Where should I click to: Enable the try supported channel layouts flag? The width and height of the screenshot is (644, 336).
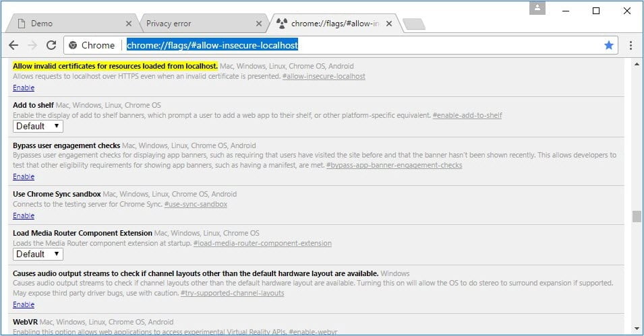tap(24, 304)
